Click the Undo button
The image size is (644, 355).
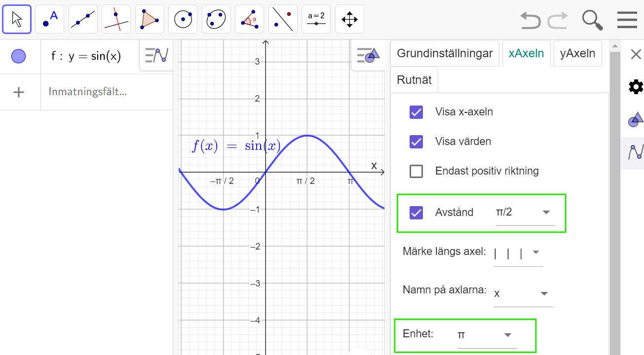pyautogui.click(x=530, y=21)
